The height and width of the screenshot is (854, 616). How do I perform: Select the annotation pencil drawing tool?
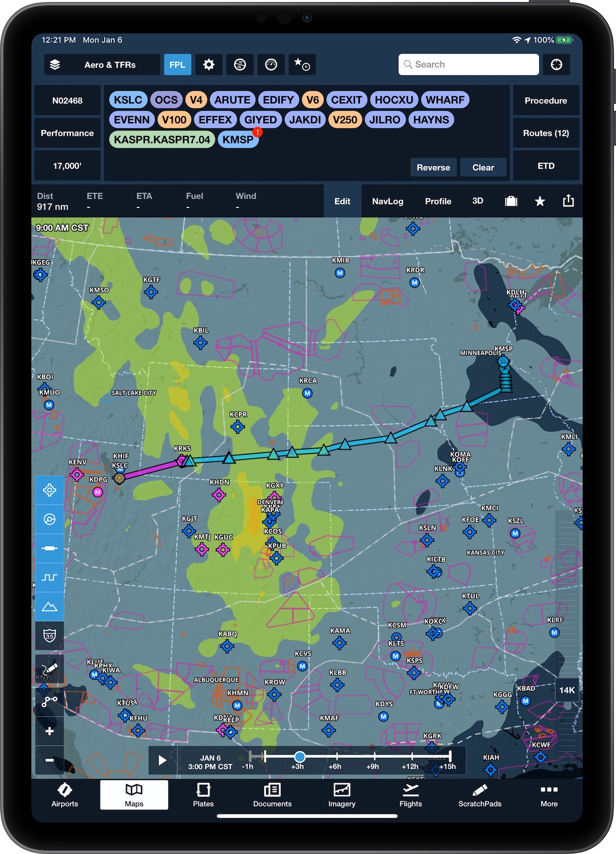[50, 669]
